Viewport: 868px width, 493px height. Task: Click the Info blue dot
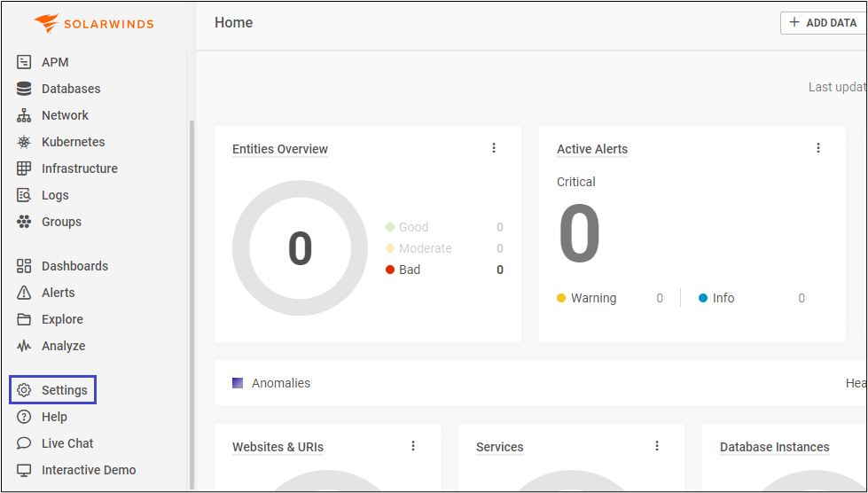point(703,298)
